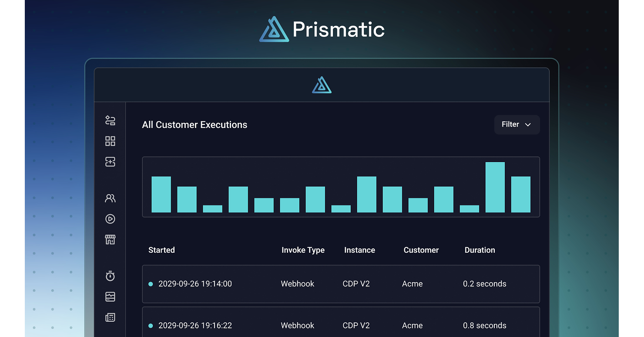Click the 0.8 seconds duration value
The height and width of the screenshot is (337, 644).
click(x=485, y=326)
